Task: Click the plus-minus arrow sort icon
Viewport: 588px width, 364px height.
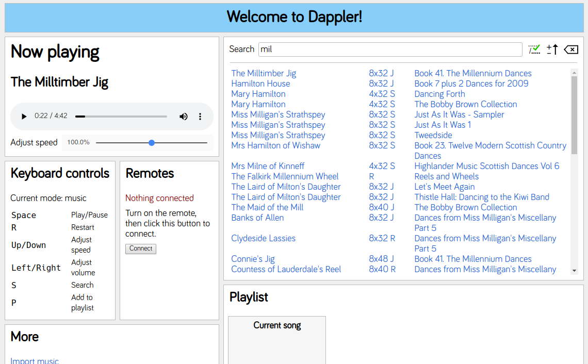Action: (x=552, y=49)
